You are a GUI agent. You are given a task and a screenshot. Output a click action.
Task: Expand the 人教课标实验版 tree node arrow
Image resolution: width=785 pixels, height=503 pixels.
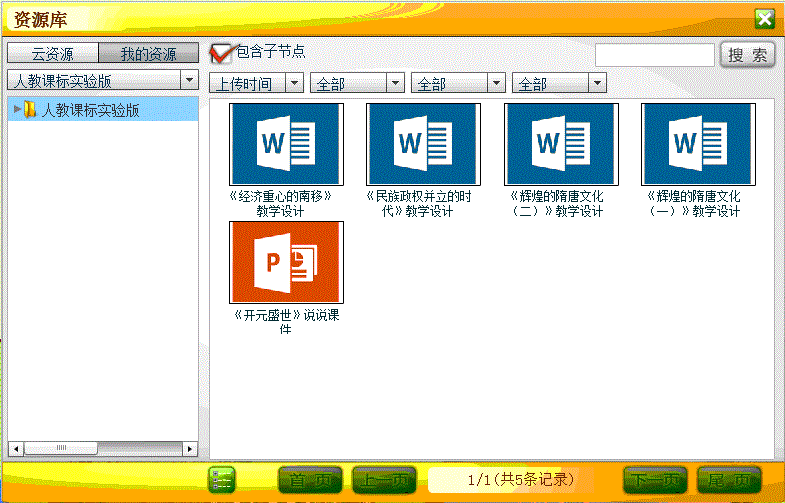click(x=17, y=110)
